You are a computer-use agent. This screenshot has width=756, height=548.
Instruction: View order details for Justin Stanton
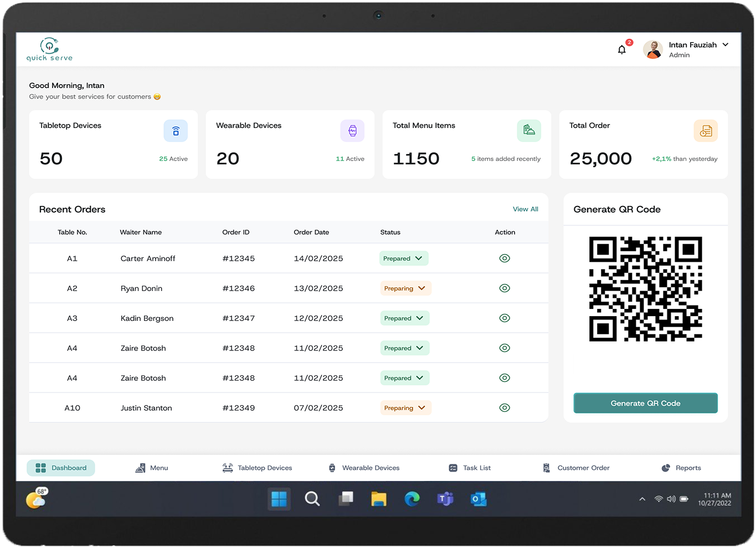pyautogui.click(x=504, y=408)
